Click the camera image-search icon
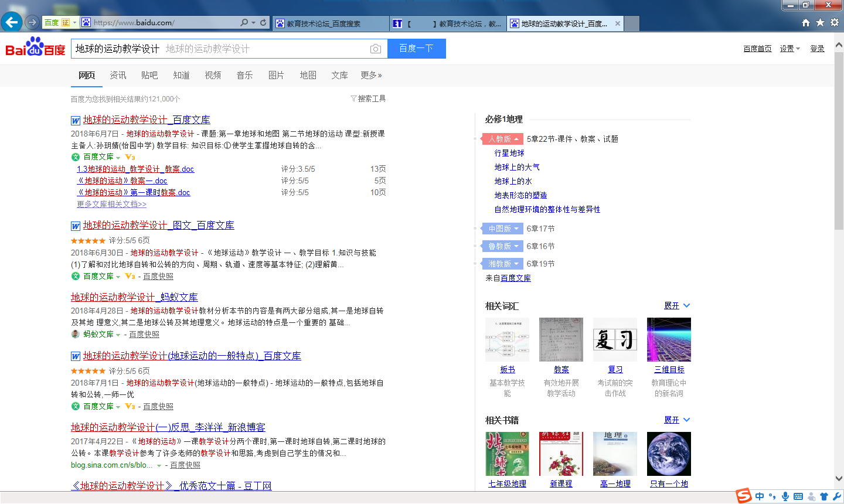844x504 pixels. 376,49
